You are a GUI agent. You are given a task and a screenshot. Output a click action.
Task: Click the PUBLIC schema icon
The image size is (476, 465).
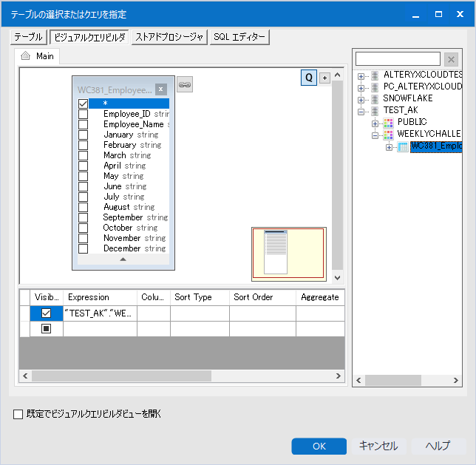pos(388,122)
